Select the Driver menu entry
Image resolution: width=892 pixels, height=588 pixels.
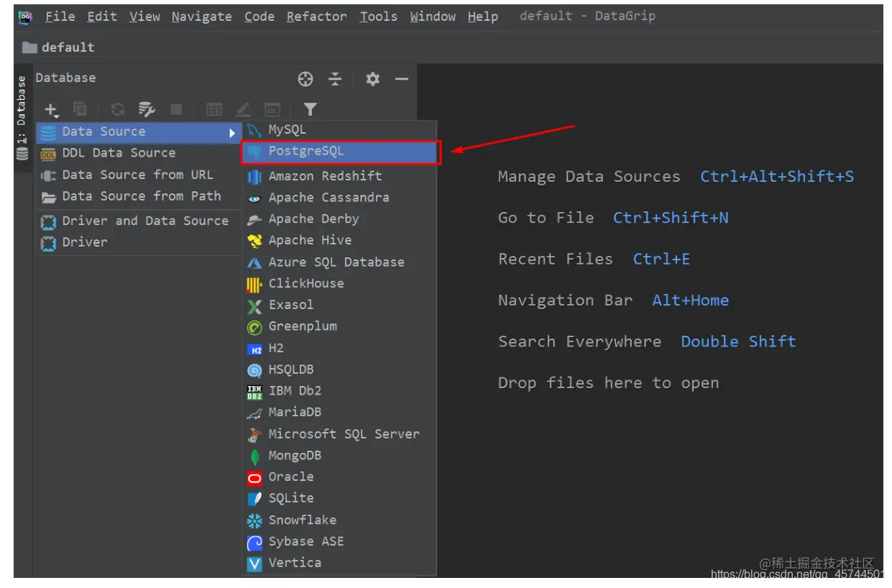point(139,243)
